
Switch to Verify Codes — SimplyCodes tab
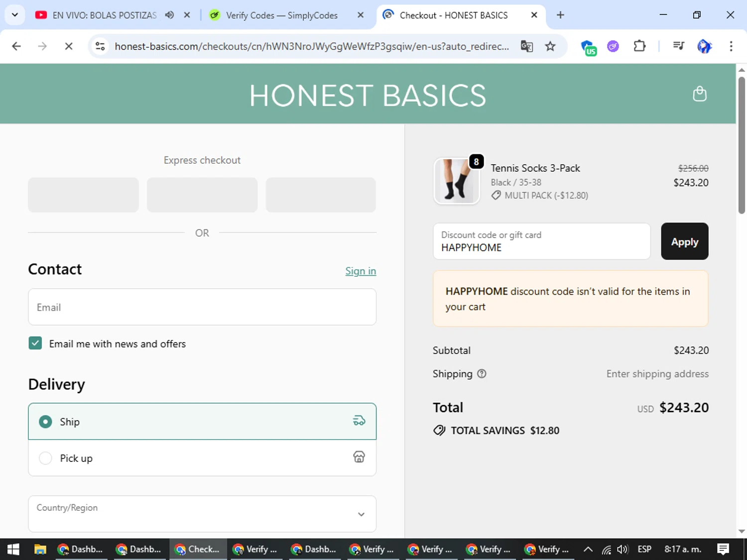(282, 15)
